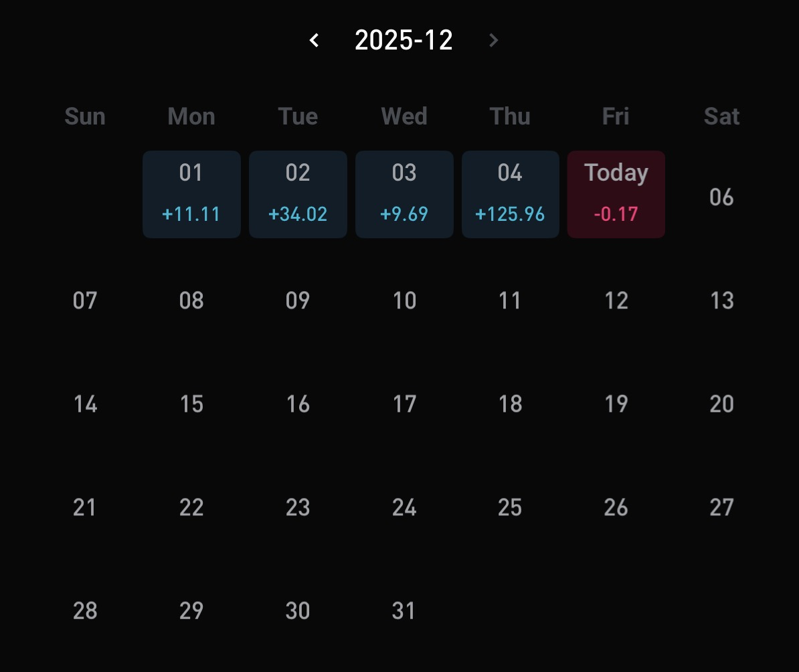Click date 25 in the calendar
The height and width of the screenshot is (672, 799).
(x=510, y=507)
